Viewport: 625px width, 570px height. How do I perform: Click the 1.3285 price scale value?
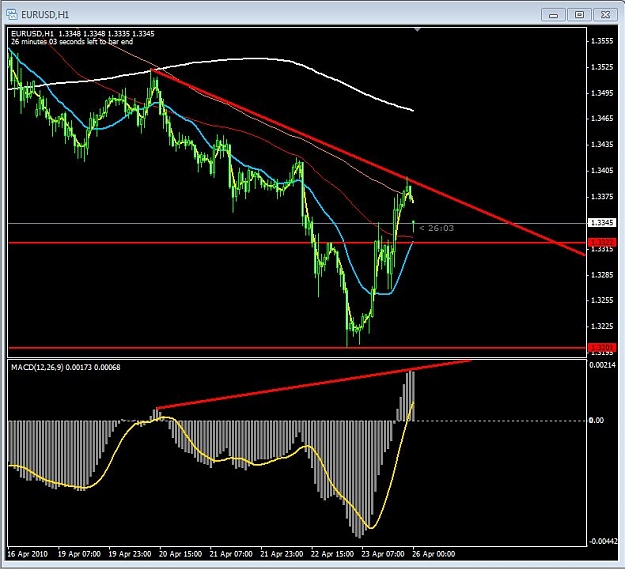(x=602, y=275)
